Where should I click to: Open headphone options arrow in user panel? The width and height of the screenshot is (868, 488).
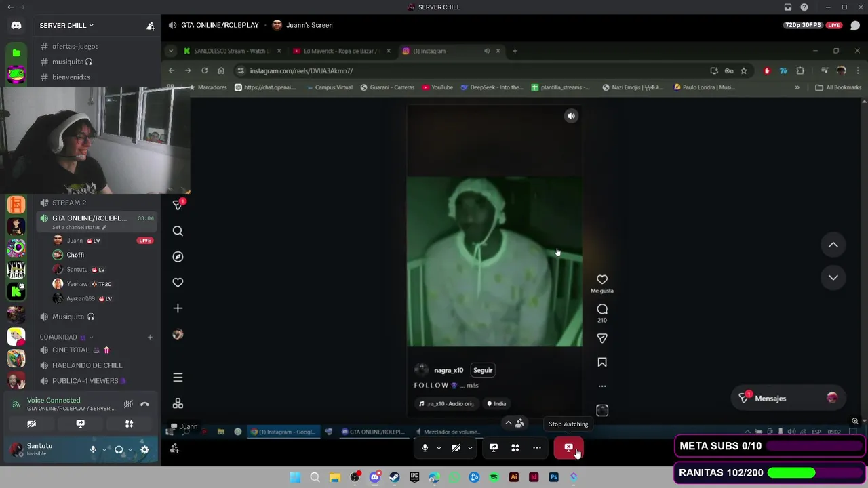coord(130,449)
